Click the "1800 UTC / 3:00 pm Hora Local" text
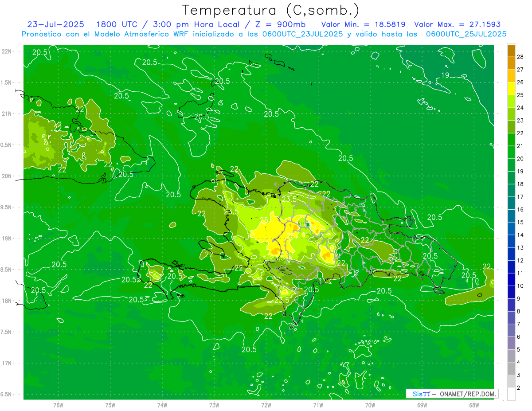The image size is (532, 411). pyautogui.click(x=167, y=24)
